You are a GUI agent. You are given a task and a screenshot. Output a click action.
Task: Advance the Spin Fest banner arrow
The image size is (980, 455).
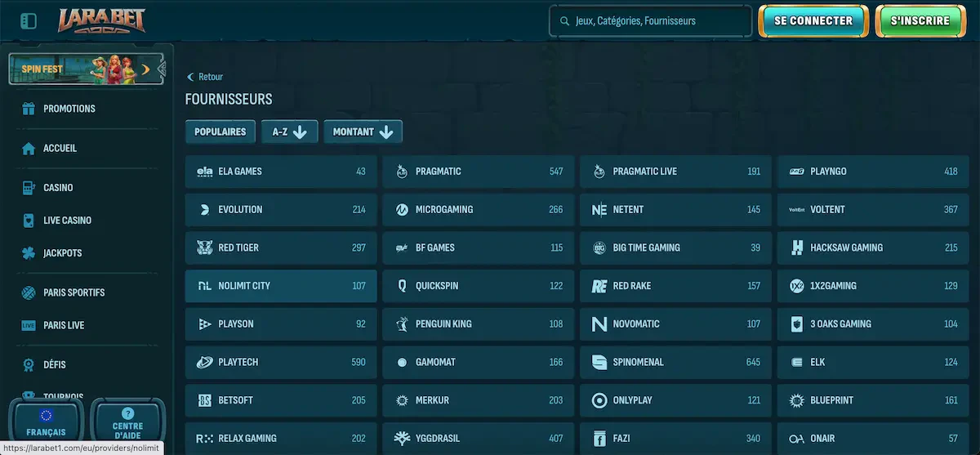[x=146, y=69]
